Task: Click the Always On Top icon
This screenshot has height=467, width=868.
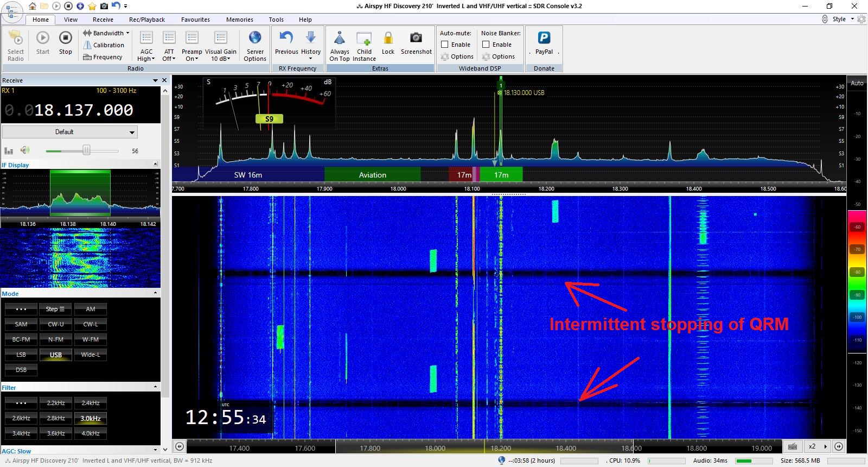Action: coord(340,38)
